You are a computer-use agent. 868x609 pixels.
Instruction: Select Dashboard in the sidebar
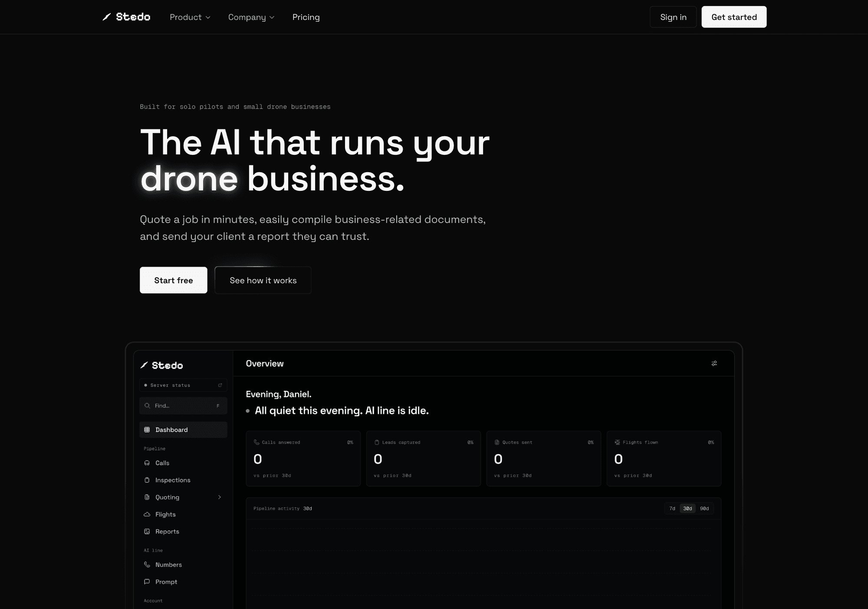[x=183, y=430]
